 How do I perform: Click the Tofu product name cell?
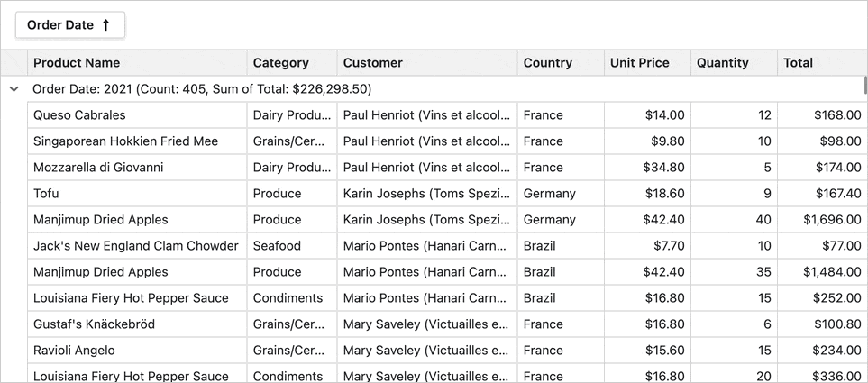point(46,194)
